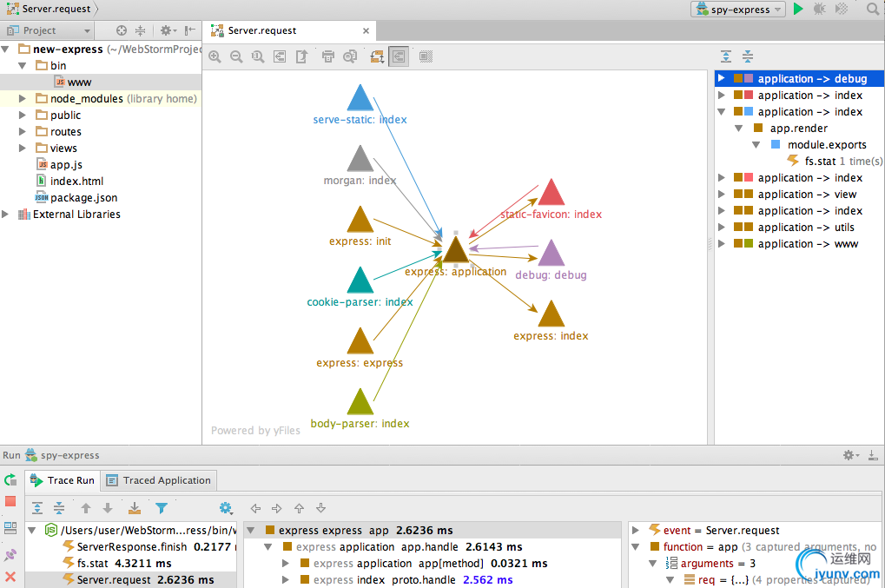
Task: Print the diagram using the printer icon
Action: [328, 56]
